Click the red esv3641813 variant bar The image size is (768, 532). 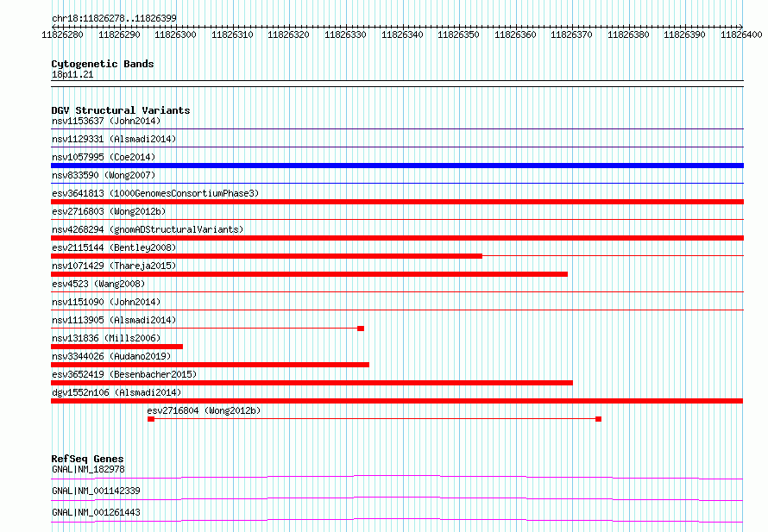397,202
